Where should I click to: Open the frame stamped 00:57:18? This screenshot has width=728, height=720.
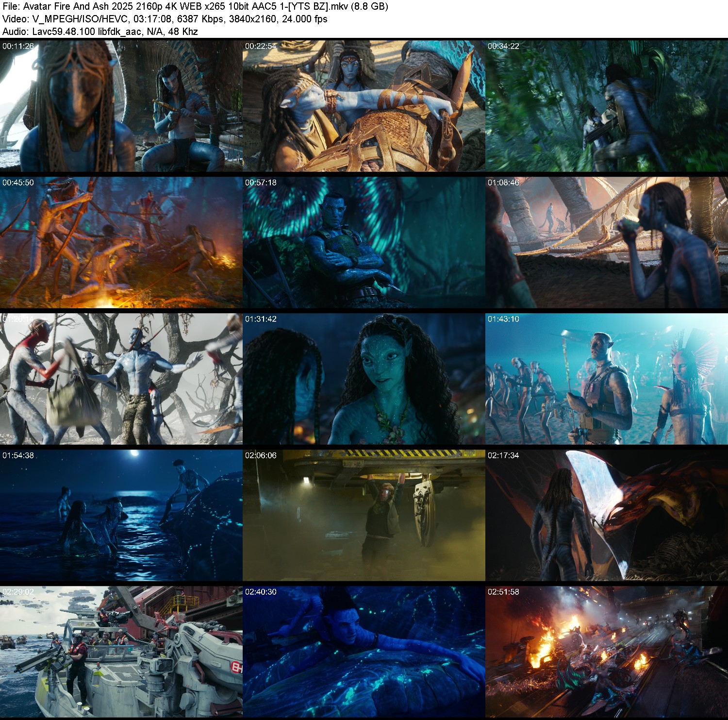(364, 242)
